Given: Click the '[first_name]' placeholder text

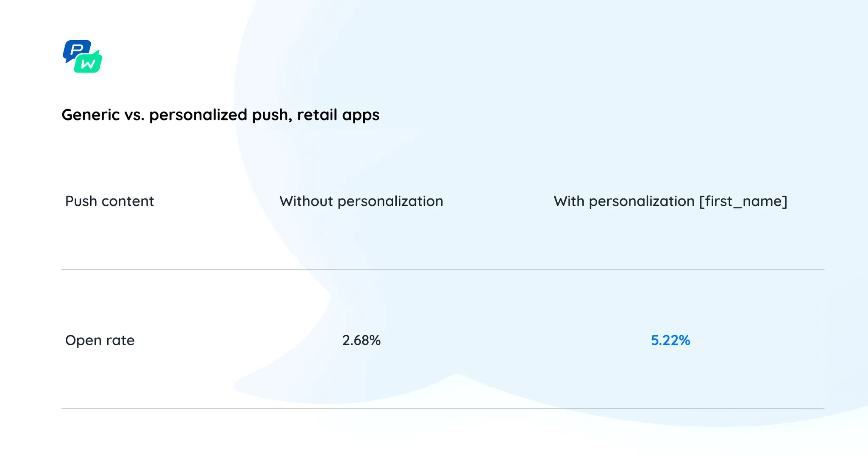Looking at the screenshot, I should (x=743, y=201).
